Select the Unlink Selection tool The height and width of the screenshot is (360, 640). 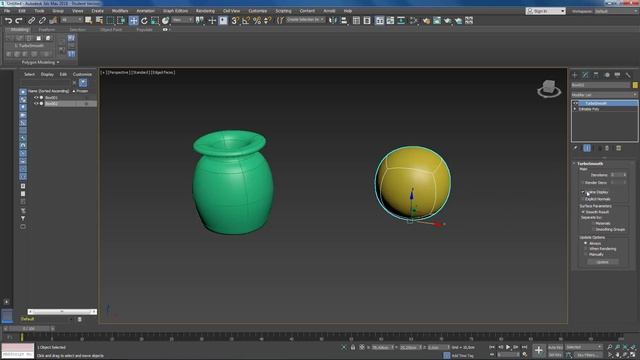click(42, 20)
